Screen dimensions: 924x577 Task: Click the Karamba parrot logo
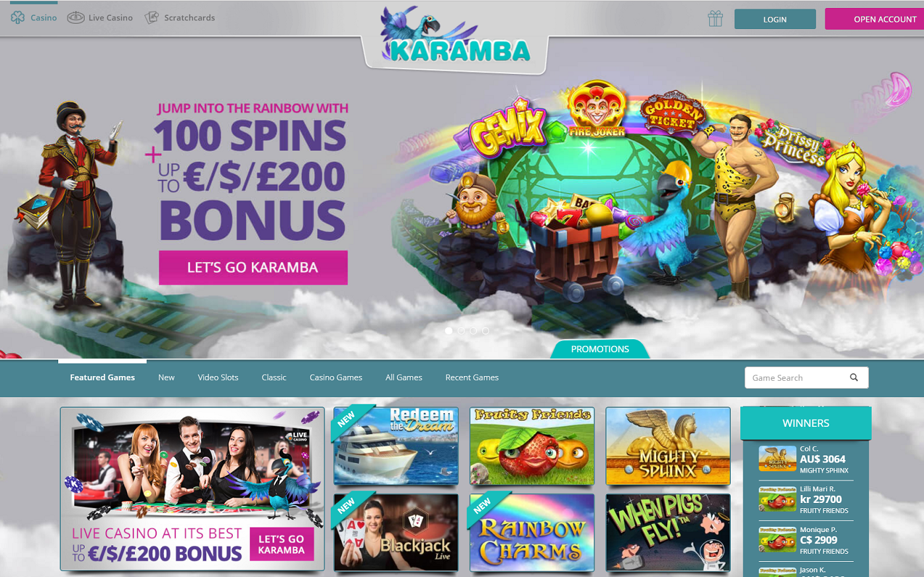[x=455, y=37]
